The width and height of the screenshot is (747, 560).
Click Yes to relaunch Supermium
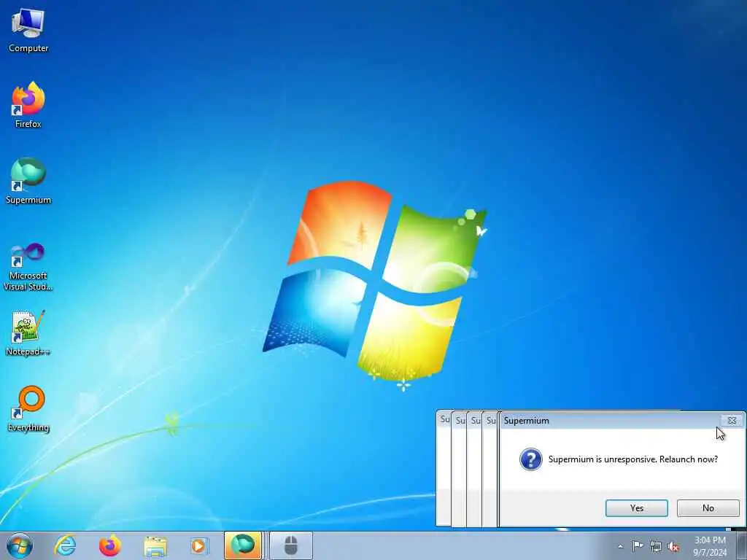tap(636, 508)
